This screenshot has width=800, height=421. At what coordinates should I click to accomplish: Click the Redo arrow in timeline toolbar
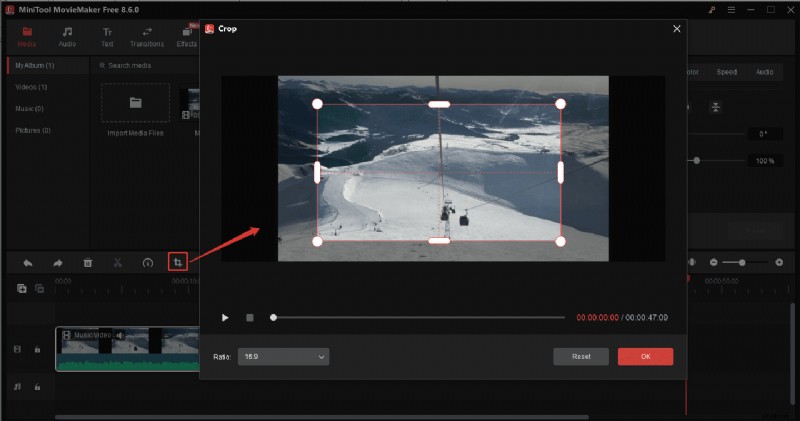(x=58, y=263)
